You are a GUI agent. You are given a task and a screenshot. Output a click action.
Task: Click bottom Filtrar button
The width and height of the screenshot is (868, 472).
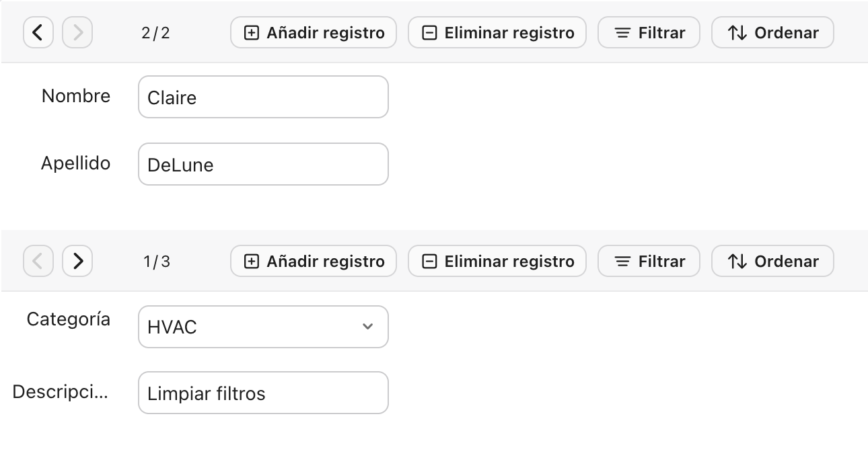(x=649, y=261)
